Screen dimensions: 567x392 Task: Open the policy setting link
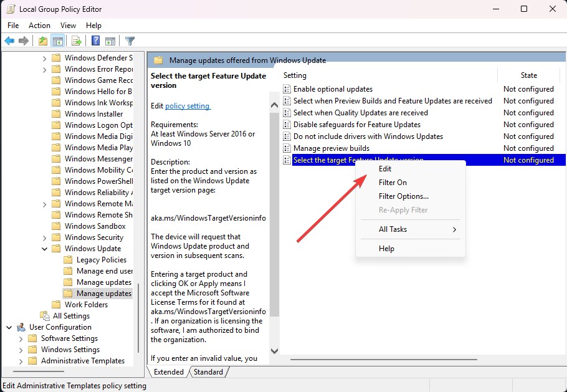pos(188,106)
